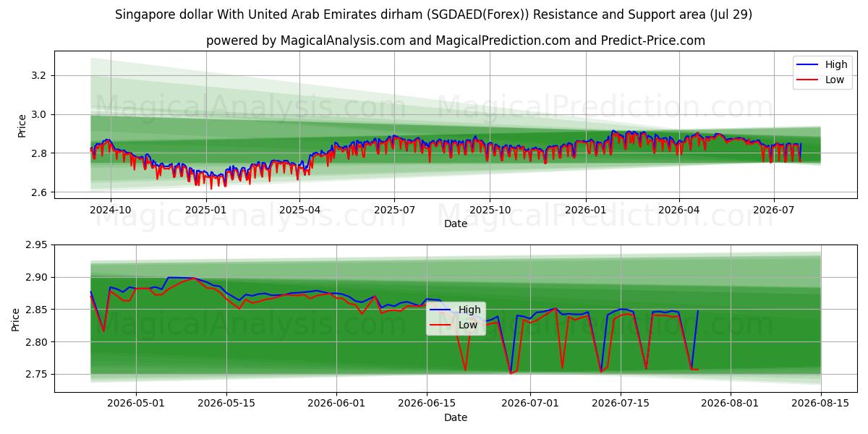Click the 2.80 price tick in bottom chart
This screenshot has width=868, height=434.
coord(38,342)
